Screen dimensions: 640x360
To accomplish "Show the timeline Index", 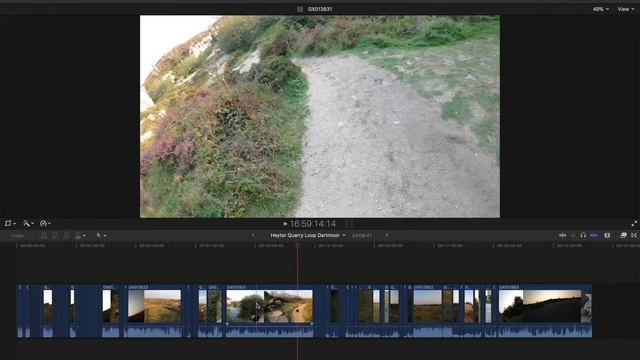I will click(17, 236).
